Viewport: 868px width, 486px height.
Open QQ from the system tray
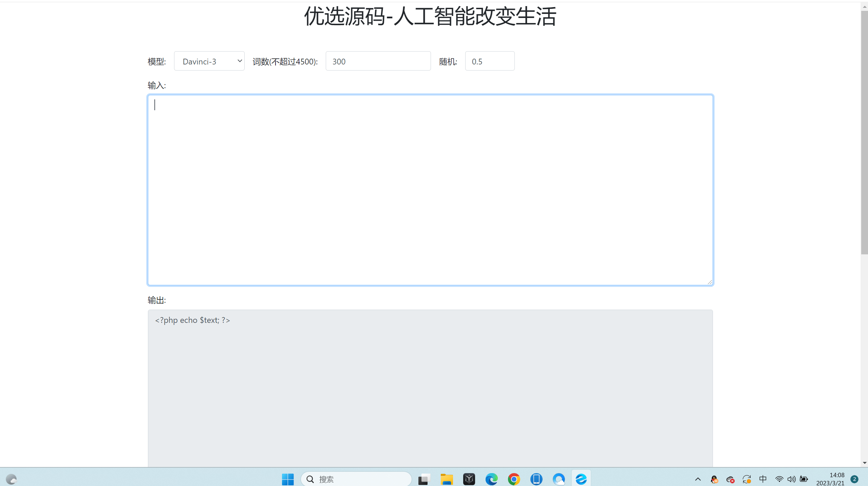(x=714, y=479)
